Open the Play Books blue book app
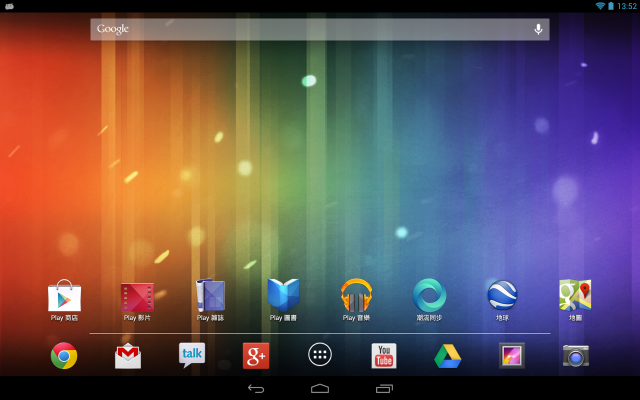Screen dimensions: 640x400 click(283, 300)
